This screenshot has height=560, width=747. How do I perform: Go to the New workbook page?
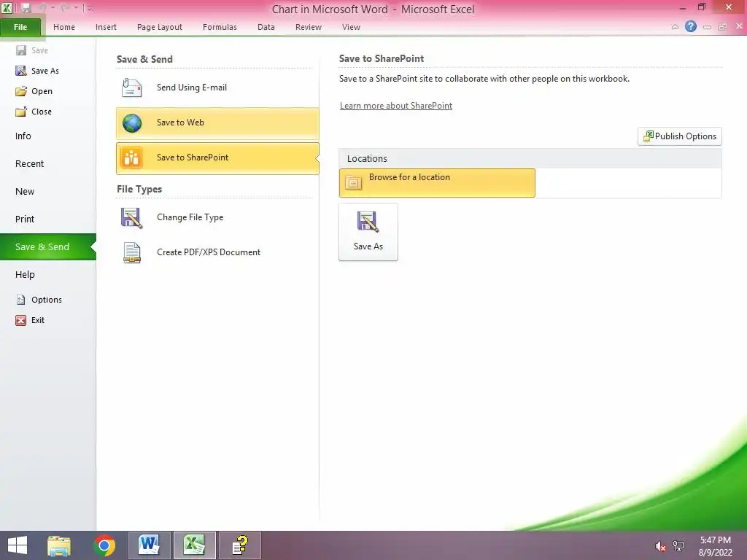click(25, 192)
